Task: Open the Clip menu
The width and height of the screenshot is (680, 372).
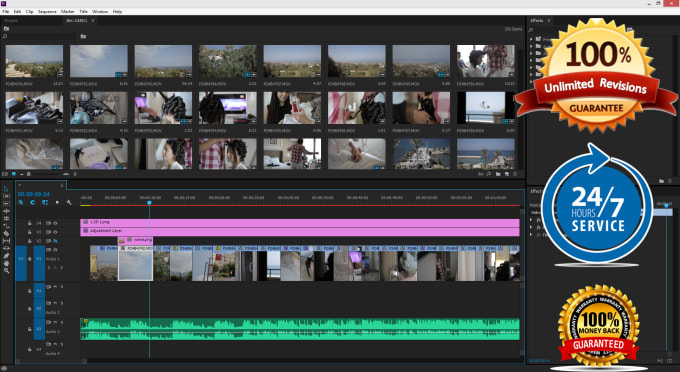Action: (29, 12)
